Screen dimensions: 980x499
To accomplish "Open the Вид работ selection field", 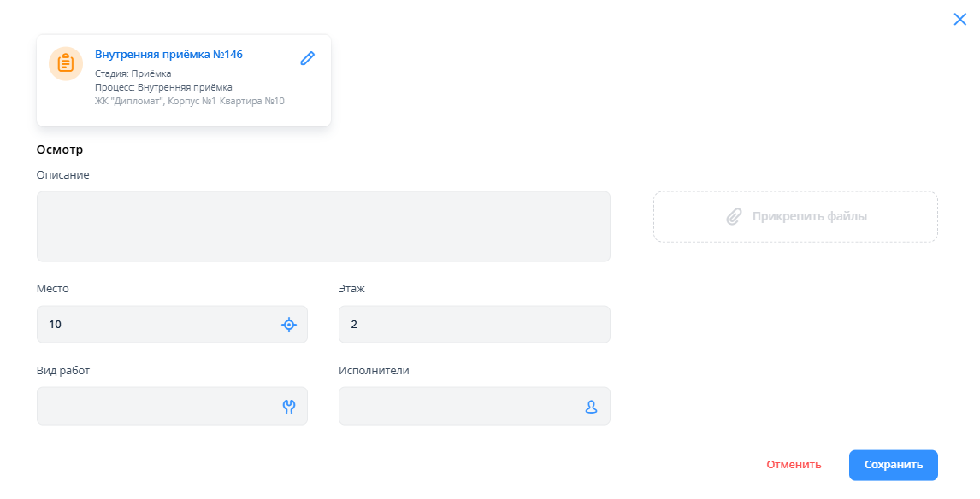I will pos(158,406).
